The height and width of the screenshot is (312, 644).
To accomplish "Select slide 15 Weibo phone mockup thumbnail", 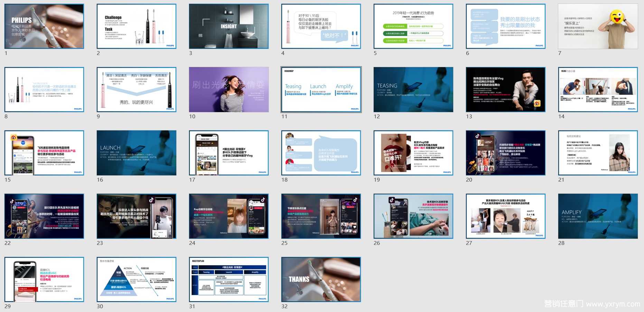I will (x=44, y=153).
